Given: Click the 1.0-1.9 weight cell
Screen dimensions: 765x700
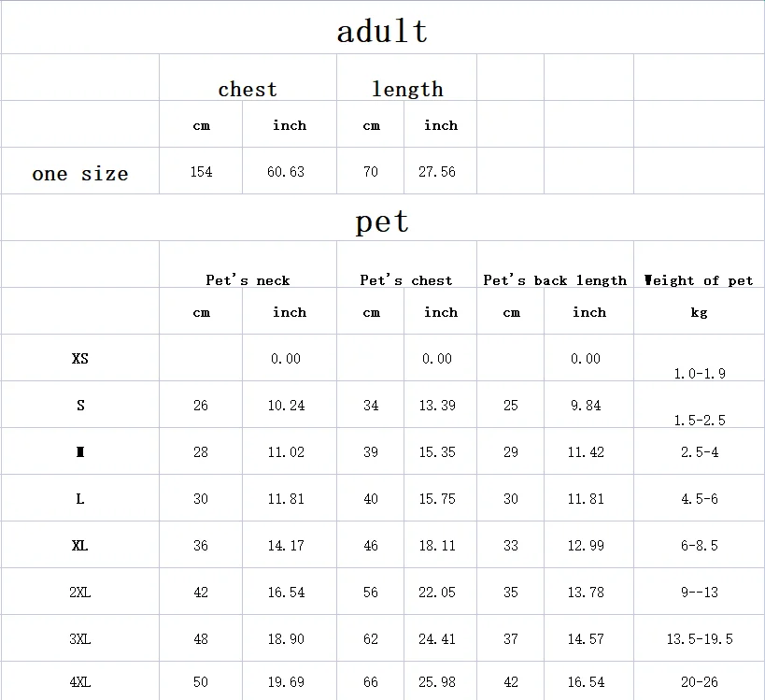Looking at the screenshot, I should pos(699,374).
